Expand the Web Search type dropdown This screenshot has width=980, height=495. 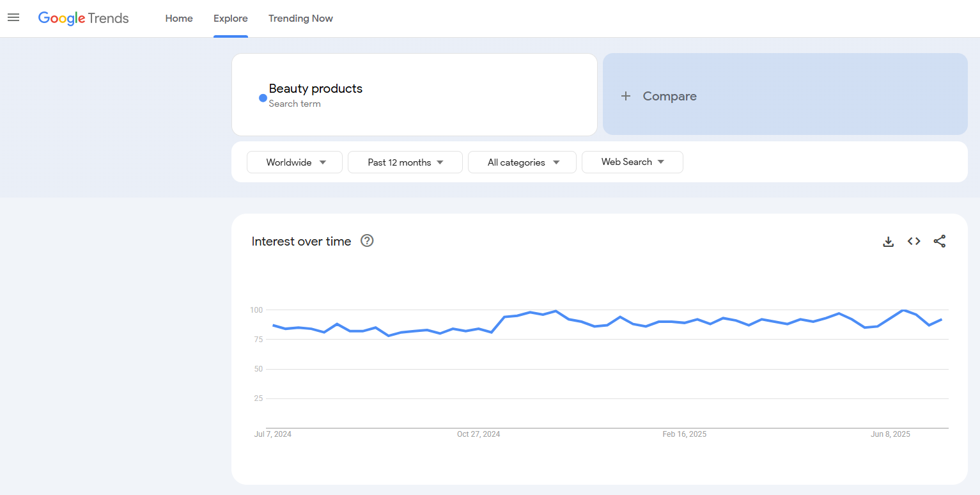click(x=632, y=162)
